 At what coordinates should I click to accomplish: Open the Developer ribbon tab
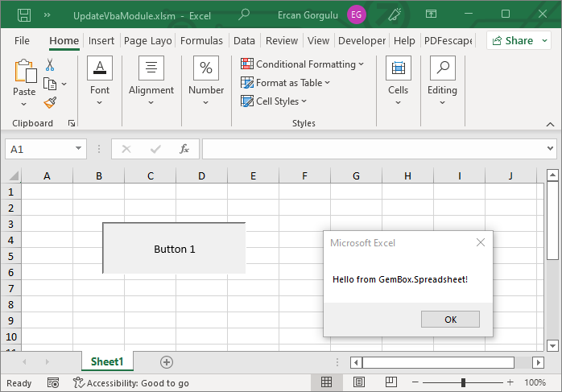tap(362, 40)
